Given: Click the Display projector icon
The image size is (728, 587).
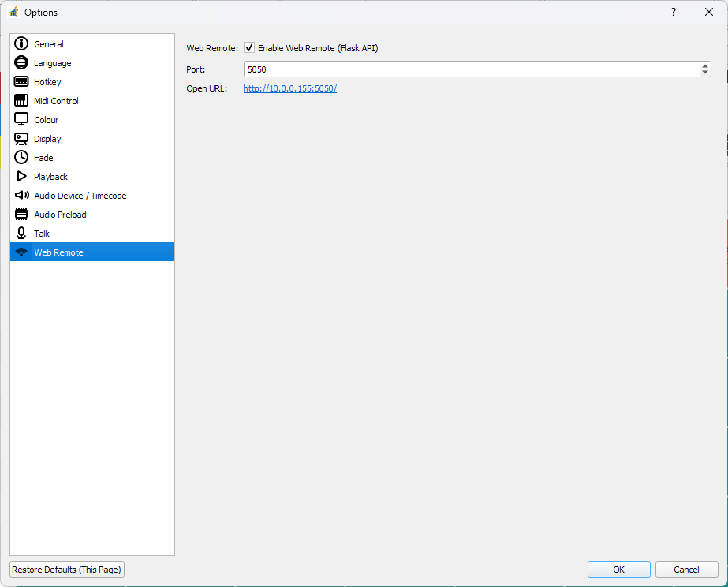Looking at the screenshot, I should [21, 138].
